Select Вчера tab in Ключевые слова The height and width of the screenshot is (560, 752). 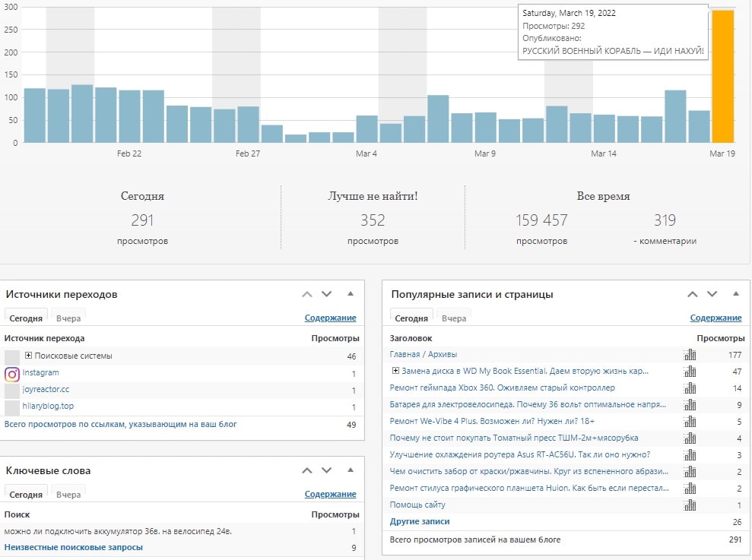(x=68, y=495)
